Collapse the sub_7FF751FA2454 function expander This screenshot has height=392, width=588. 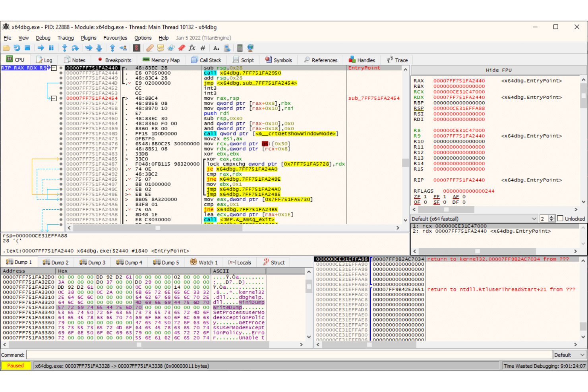[53, 98]
